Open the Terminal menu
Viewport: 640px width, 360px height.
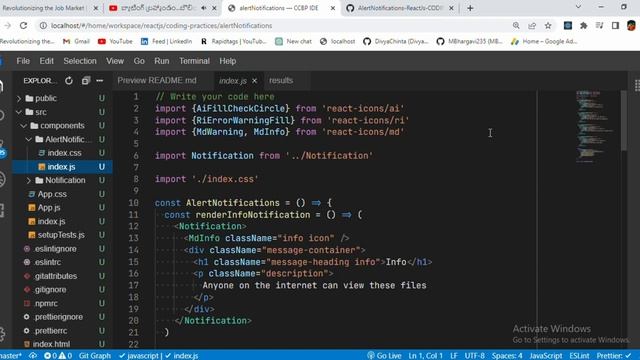click(x=194, y=61)
